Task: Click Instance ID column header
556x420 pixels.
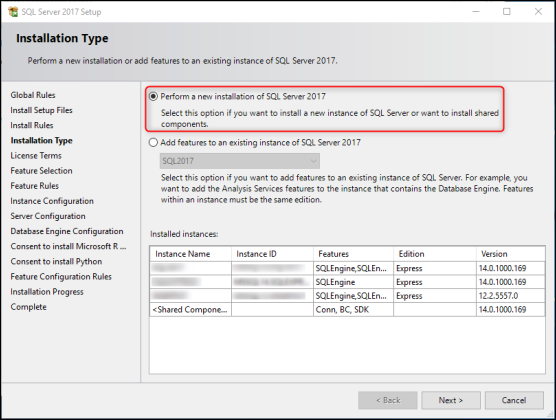Action: [x=272, y=254]
